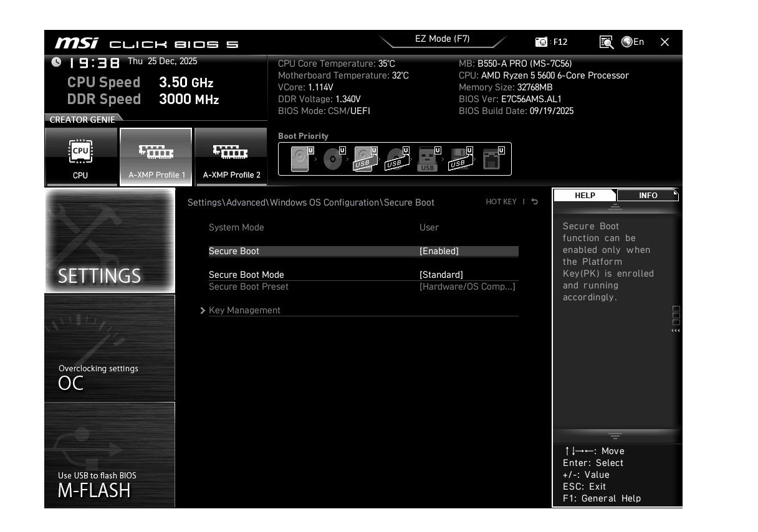This screenshot has height=532, width=758.
Task: Click the AMD Ryzen 5 5600 CPU text
Action: point(544,75)
